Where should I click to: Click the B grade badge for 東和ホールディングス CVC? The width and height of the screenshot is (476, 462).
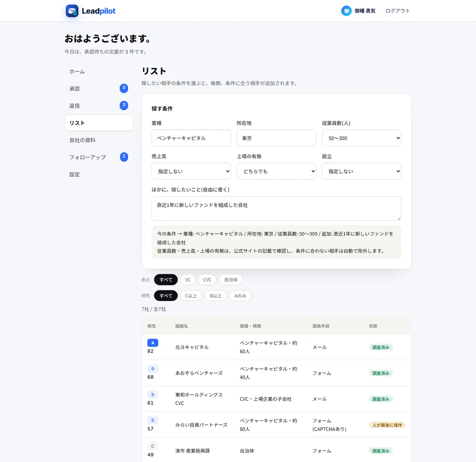[x=153, y=395]
